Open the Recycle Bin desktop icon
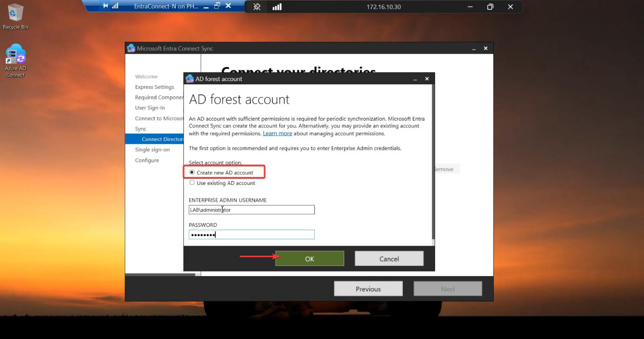 tap(15, 17)
